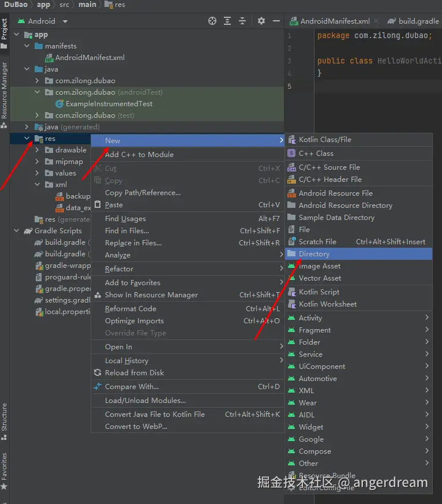Open the Structure side tab
442x504 pixels.
pos(4,421)
